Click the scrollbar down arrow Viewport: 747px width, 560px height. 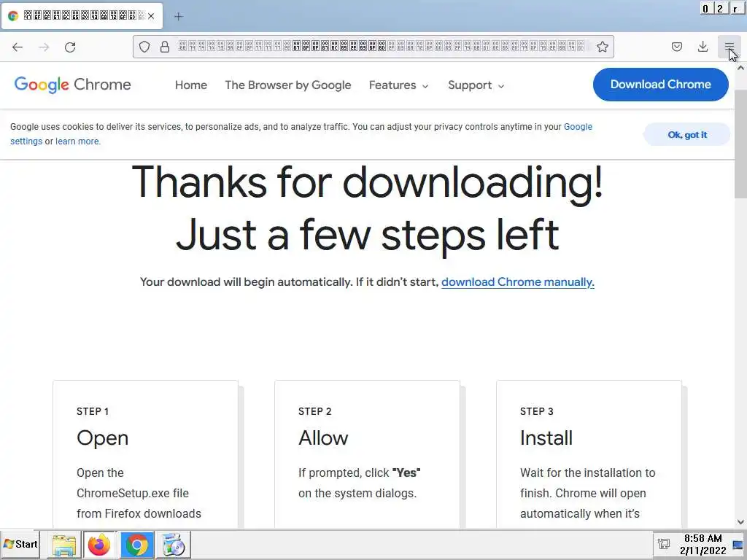pyautogui.click(x=740, y=522)
